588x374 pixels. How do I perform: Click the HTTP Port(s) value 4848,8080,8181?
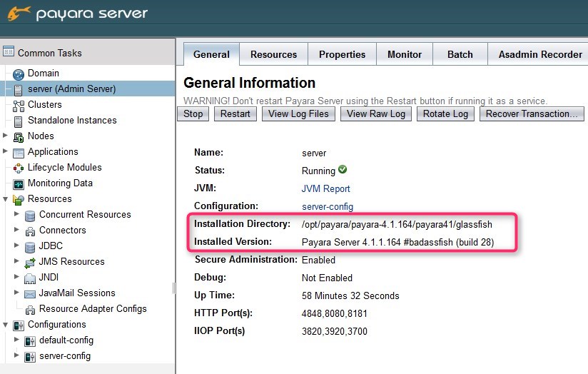(x=335, y=313)
